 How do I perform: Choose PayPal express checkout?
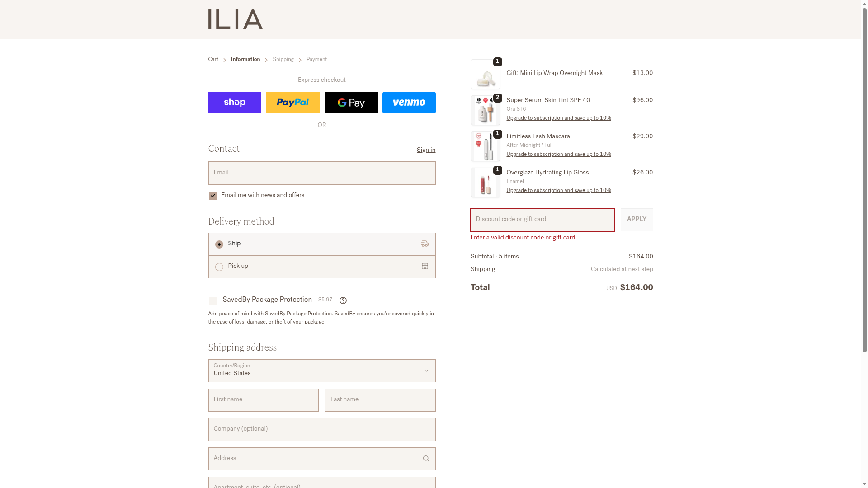point(292,103)
